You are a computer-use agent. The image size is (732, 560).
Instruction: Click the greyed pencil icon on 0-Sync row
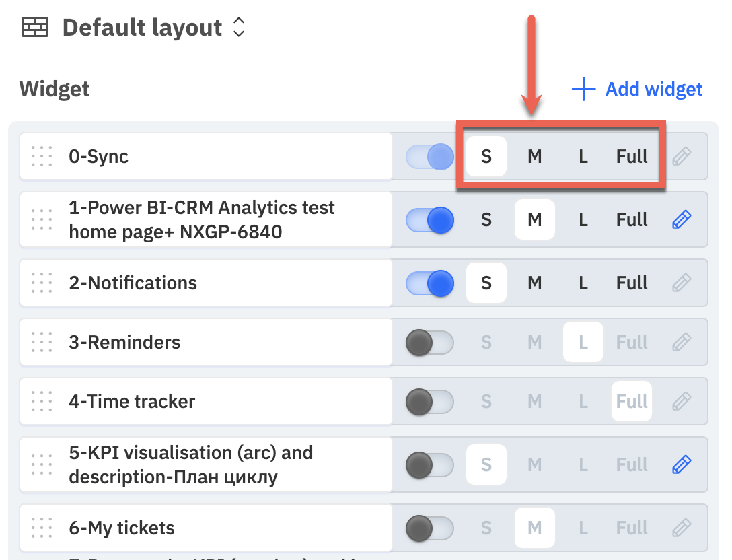click(x=682, y=156)
